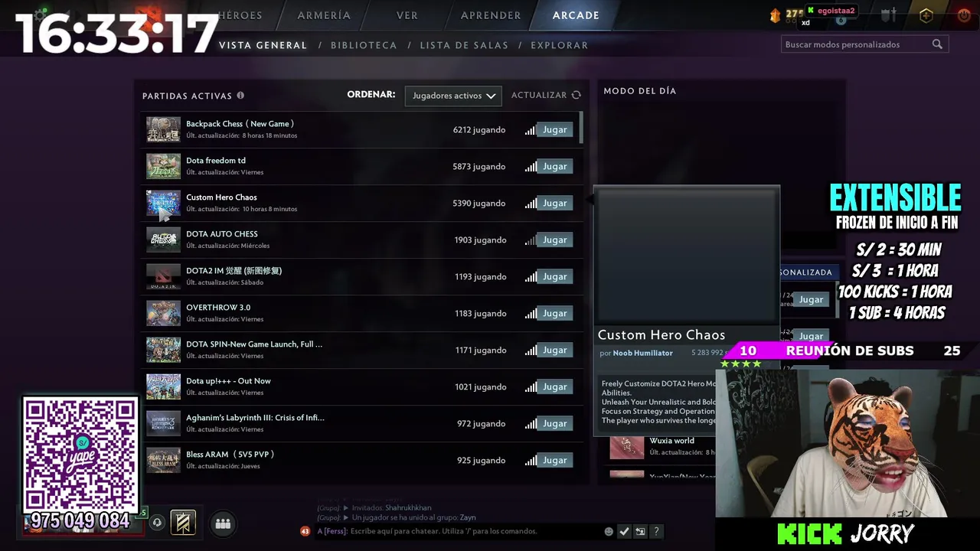Switch to the APRENDER tab
Viewport: 980px width, 551px height.
point(491,15)
